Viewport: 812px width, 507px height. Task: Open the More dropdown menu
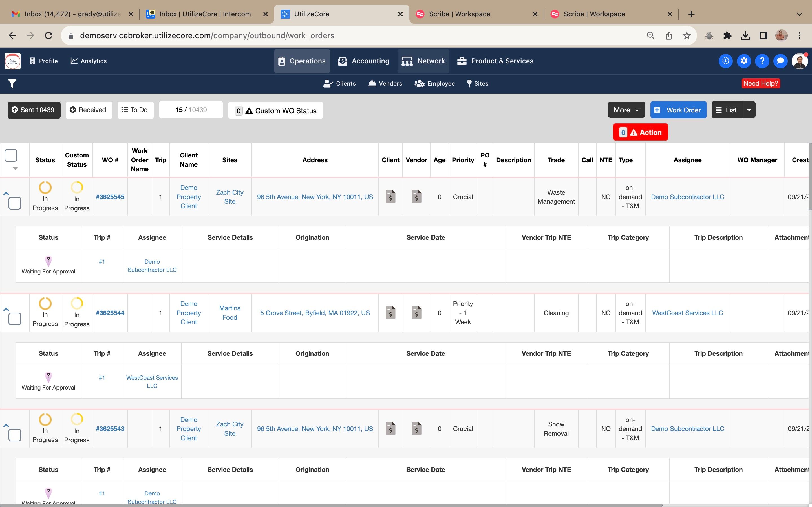coord(626,110)
